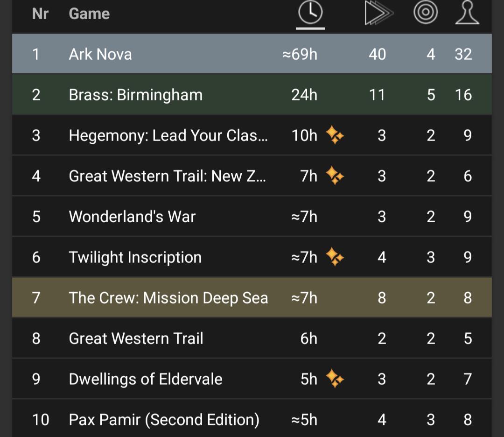Sort by plays count arrows icon
This screenshot has height=437, width=504.
pos(379,13)
